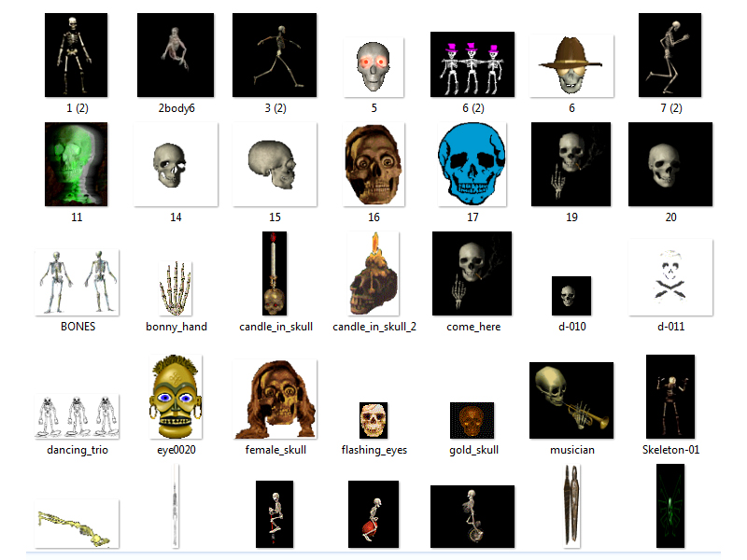Select the yellow lying skeleton thumbnail
This screenshot has width=747, height=560.
point(77,524)
